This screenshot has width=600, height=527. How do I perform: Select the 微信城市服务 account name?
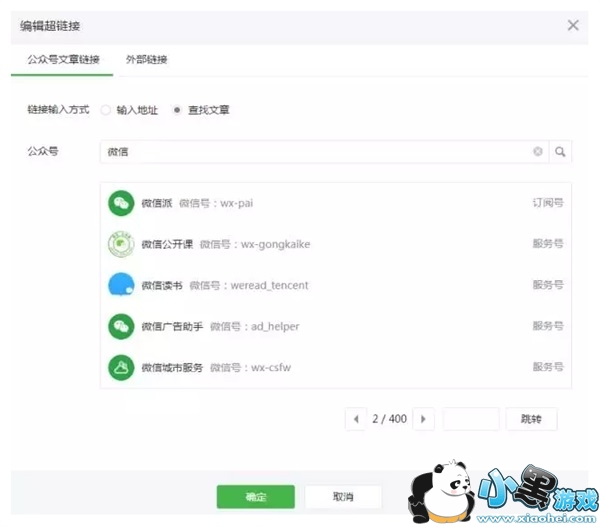(172, 367)
